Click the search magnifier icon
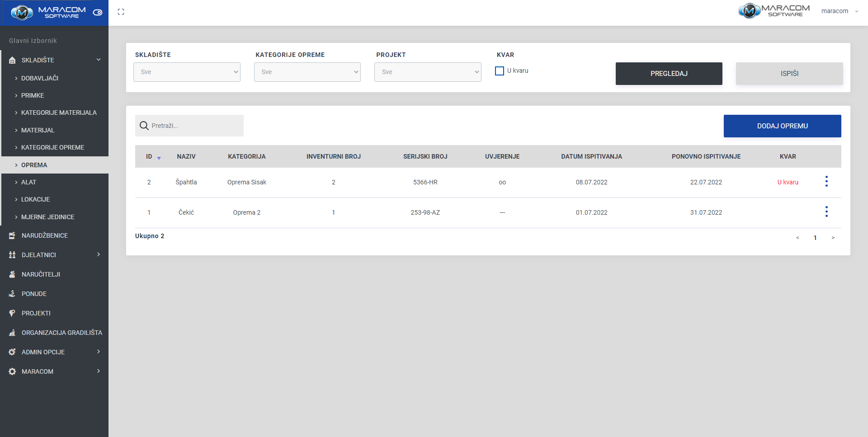 point(144,126)
